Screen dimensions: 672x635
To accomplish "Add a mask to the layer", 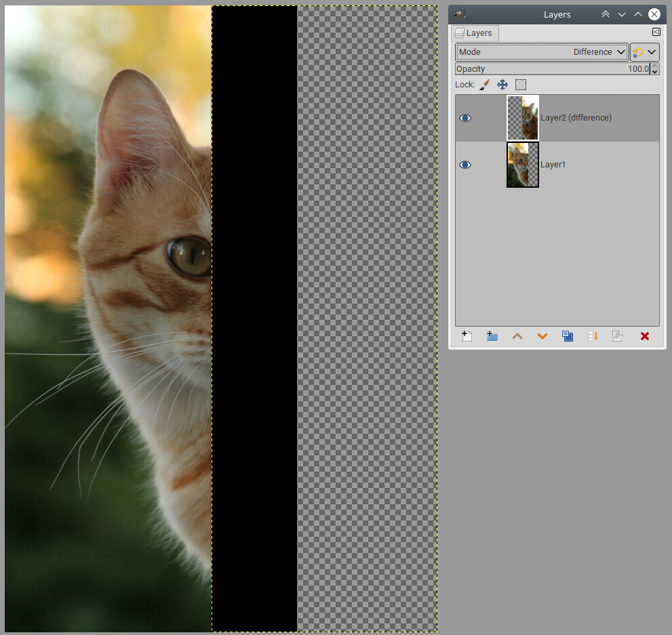I will pos(617,336).
